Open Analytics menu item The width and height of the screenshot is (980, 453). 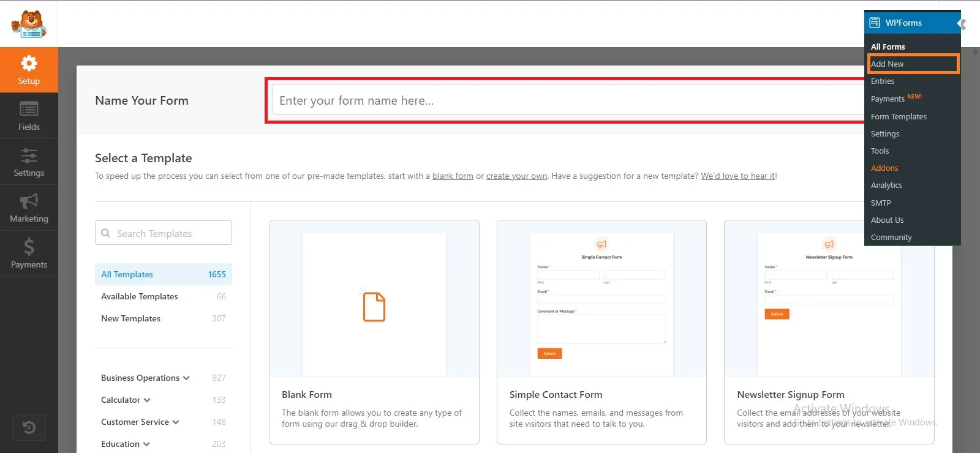[x=886, y=185]
